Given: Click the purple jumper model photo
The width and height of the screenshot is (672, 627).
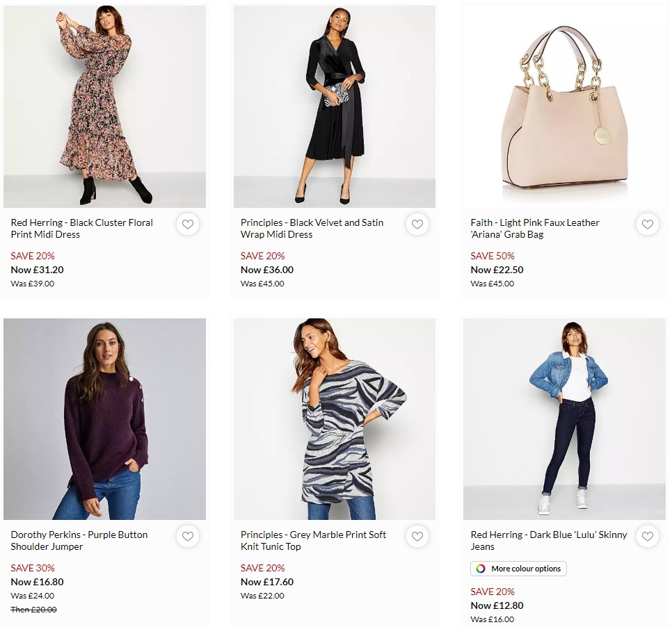Looking at the screenshot, I should (x=104, y=418).
